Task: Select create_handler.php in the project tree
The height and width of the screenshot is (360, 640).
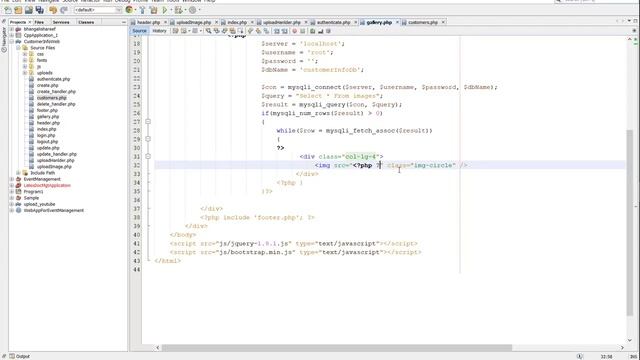Action: [56, 91]
